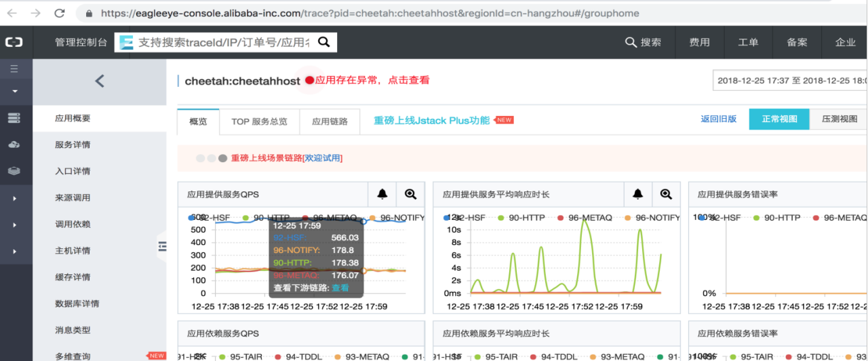Open 服务详情 in the left menu
This screenshot has width=868, height=361.
point(73,145)
